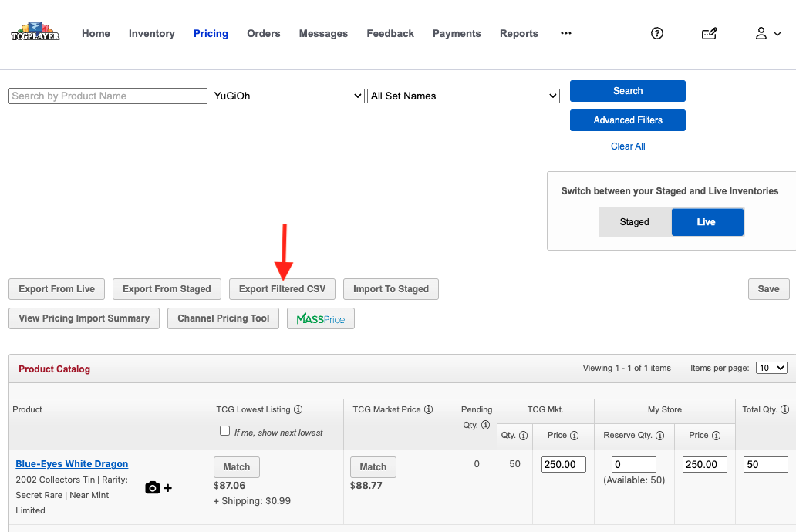Screen dimensions: 796x532
Task: Click the Reserve Qty. input field
Action: click(634, 464)
